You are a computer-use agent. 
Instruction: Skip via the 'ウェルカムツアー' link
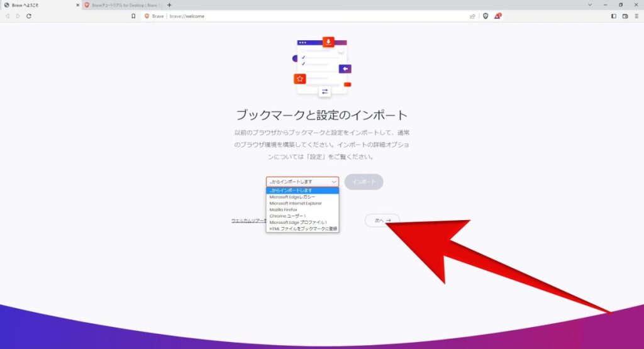tap(249, 221)
